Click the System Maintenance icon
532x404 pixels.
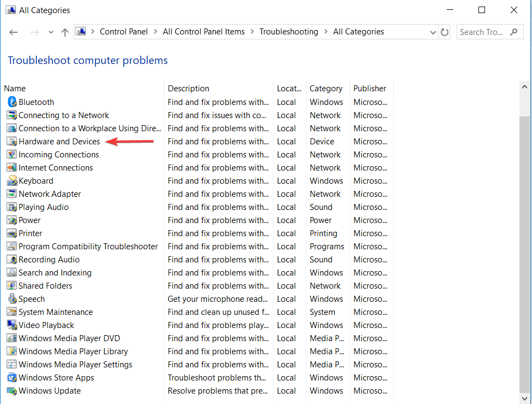point(12,312)
